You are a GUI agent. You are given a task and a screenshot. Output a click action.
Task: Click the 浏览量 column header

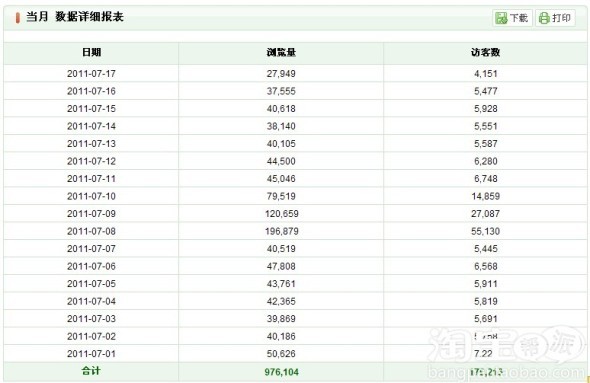(x=281, y=52)
